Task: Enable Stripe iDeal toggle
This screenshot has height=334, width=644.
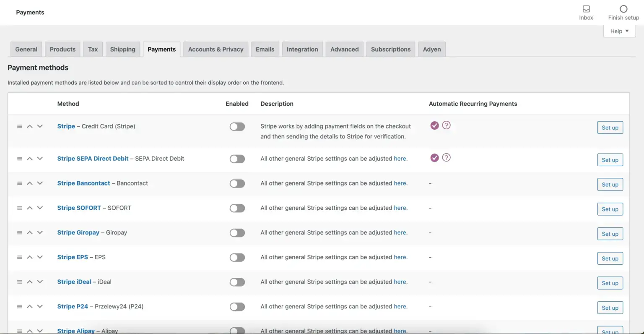Action: (x=237, y=282)
